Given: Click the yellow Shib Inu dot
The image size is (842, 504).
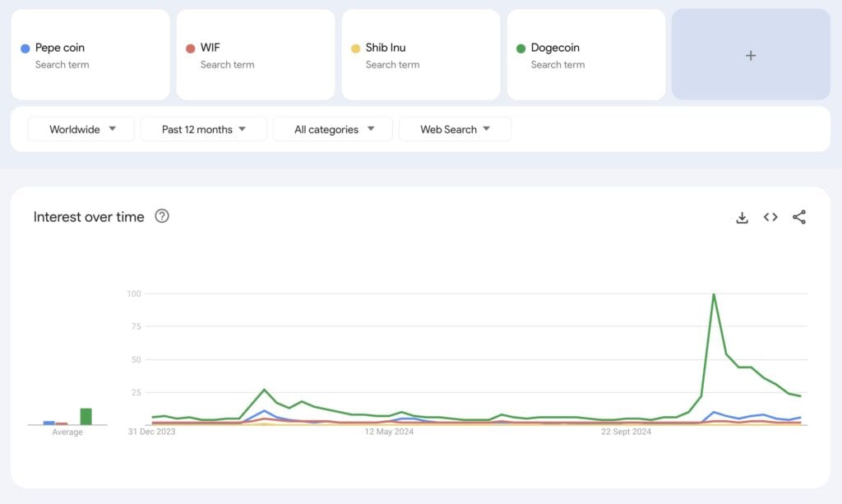Looking at the screenshot, I should pyautogui.click(x=356, y=49).
